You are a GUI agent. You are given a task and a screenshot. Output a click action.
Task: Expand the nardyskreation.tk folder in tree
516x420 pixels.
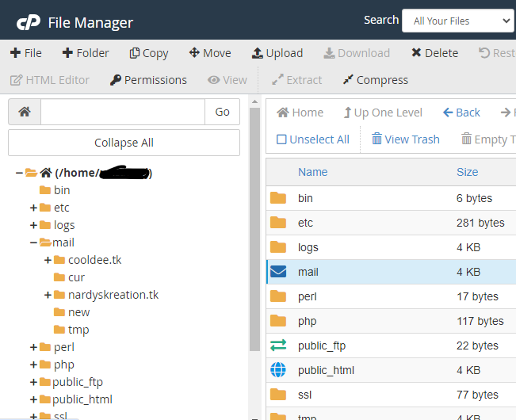click(x=48, y=295)
